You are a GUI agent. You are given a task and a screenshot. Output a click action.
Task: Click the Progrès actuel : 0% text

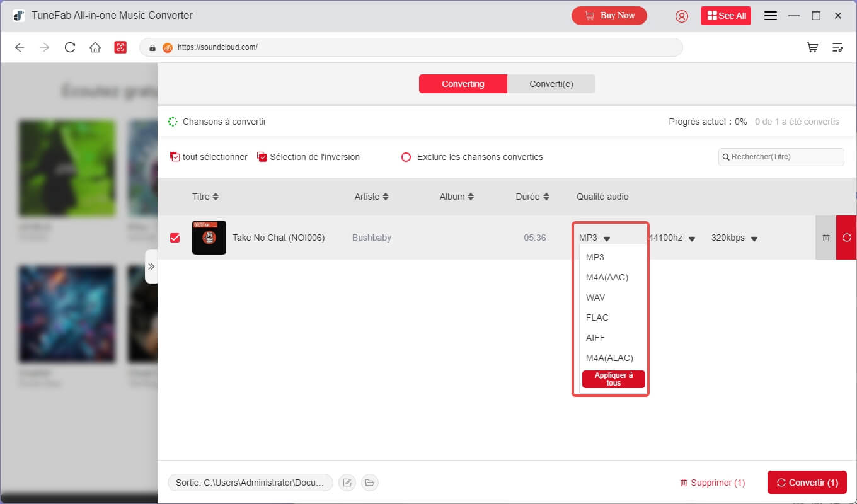708,122
